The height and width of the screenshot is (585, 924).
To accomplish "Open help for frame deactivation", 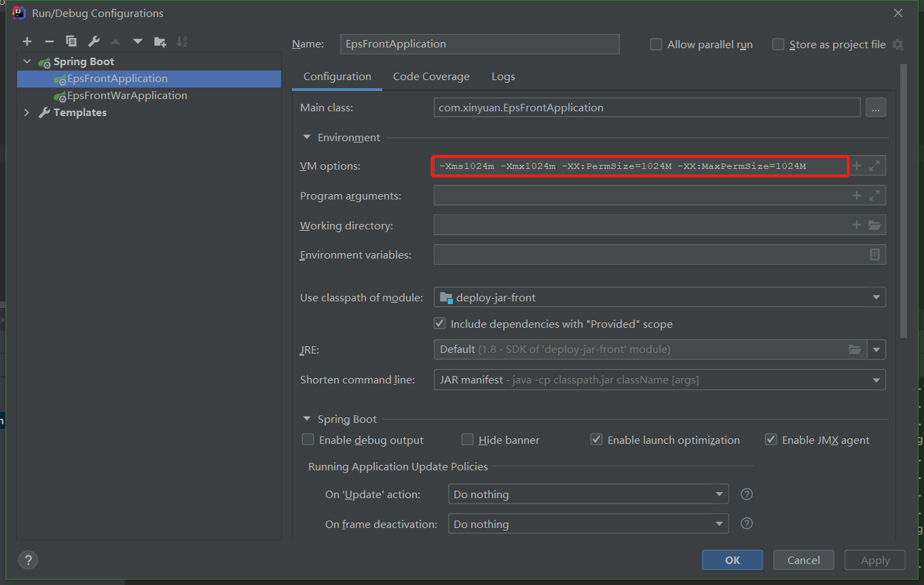I will pos(747,524).
